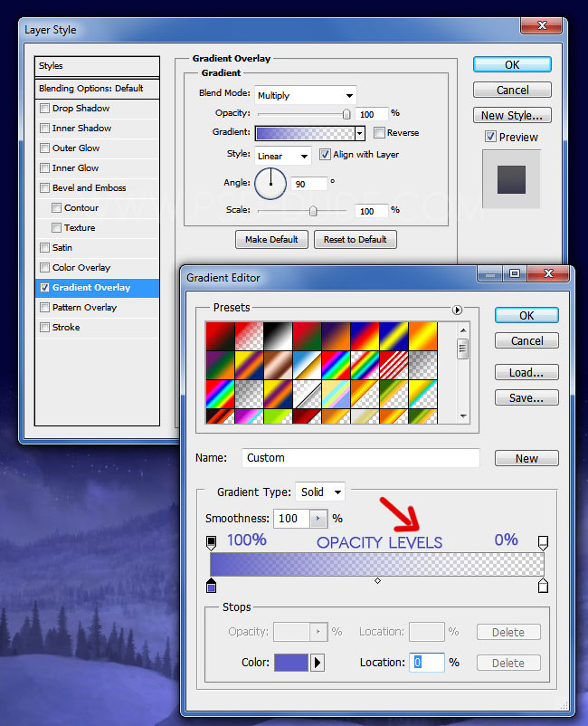This screenshot has height=726, width=588.
Task: Toggle the Inner Glow checkbox
Action: pos(45,168)
